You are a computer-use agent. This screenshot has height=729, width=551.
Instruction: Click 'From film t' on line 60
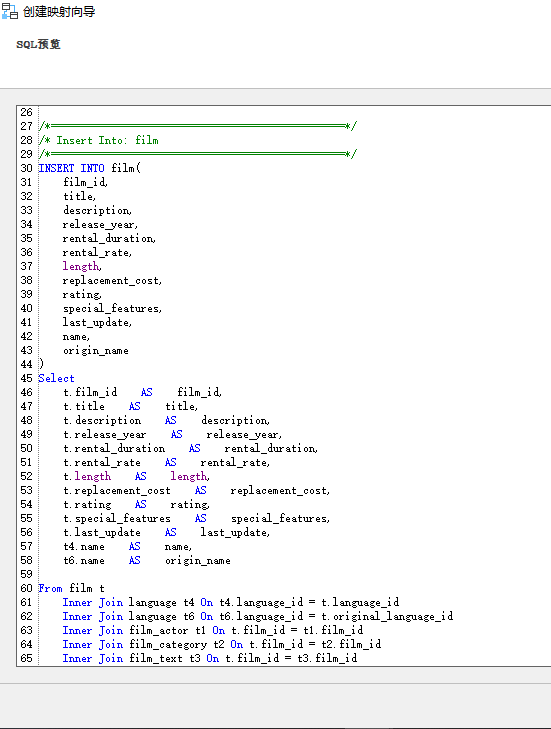72,589
